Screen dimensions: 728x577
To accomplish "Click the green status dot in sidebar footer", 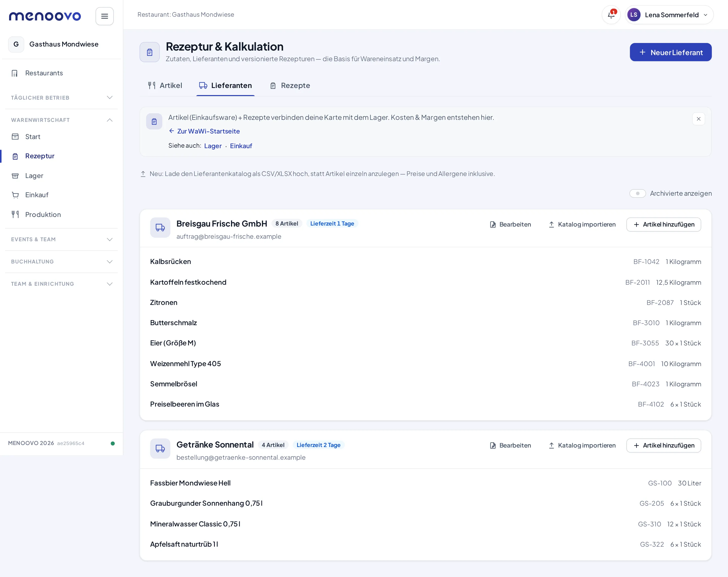I will click(x=113, y=443).
